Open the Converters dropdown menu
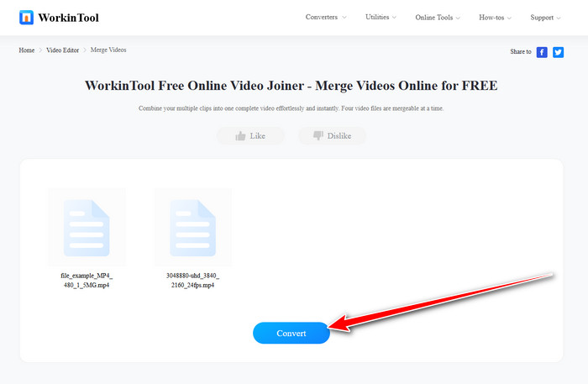Image resolution: width=588 pixels, height=384 pixels. click(326, 18)
